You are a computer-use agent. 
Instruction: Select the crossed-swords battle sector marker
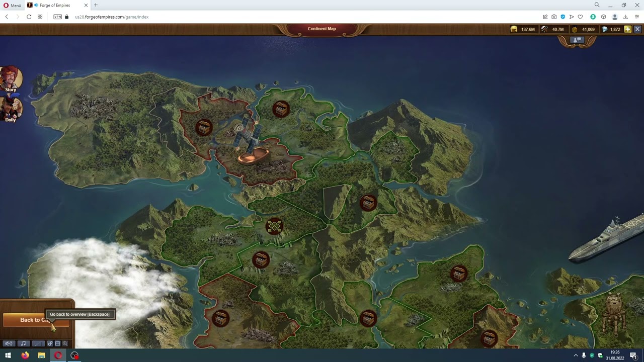click(x=274, y=227)
